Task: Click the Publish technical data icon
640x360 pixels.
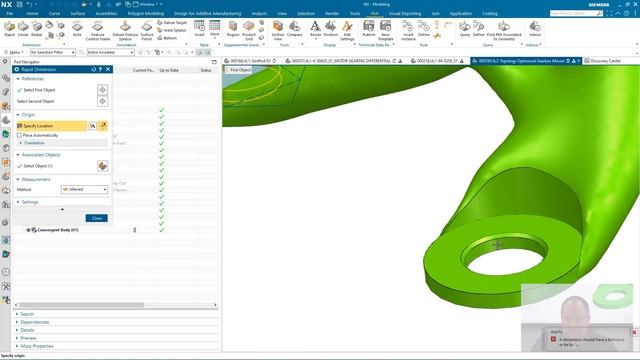Action: pyautogui.click(x=369, y=29)
